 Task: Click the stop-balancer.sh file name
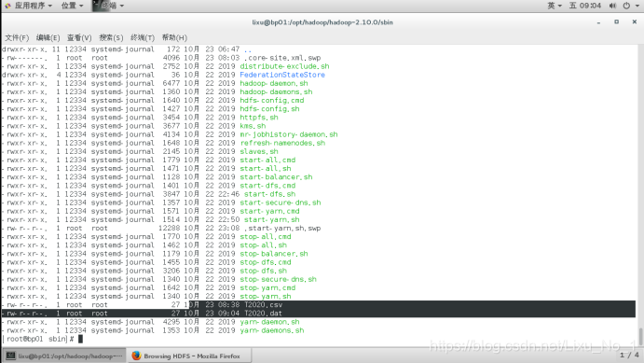coord(274,254)
